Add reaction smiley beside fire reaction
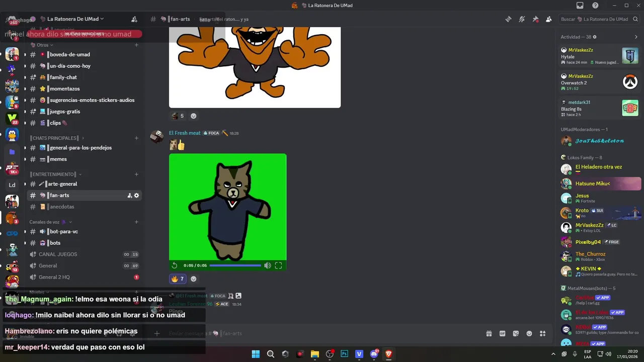This screenshot has width=644, height=362. coord(193,279)
